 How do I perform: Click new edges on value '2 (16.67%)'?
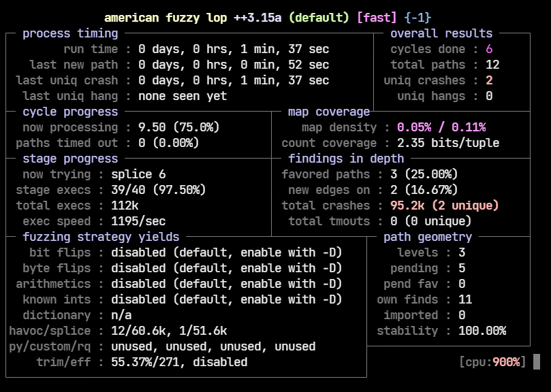pos(424,190)
